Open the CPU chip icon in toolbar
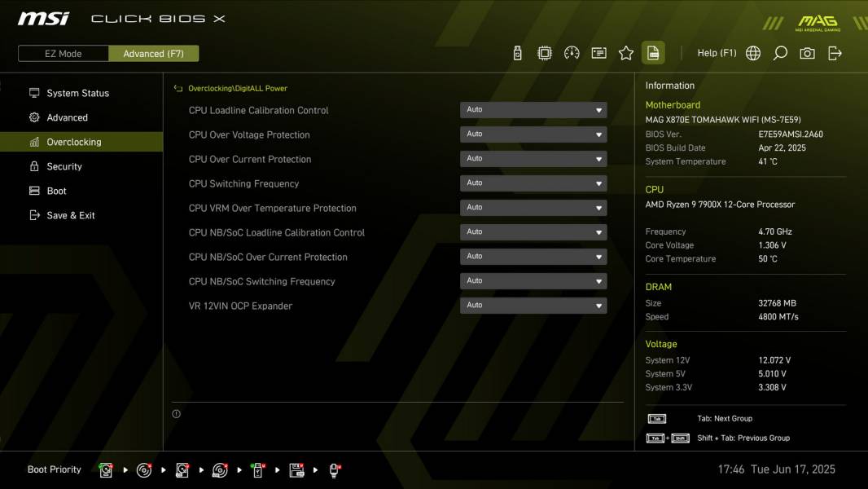 [x=544, y=53]
